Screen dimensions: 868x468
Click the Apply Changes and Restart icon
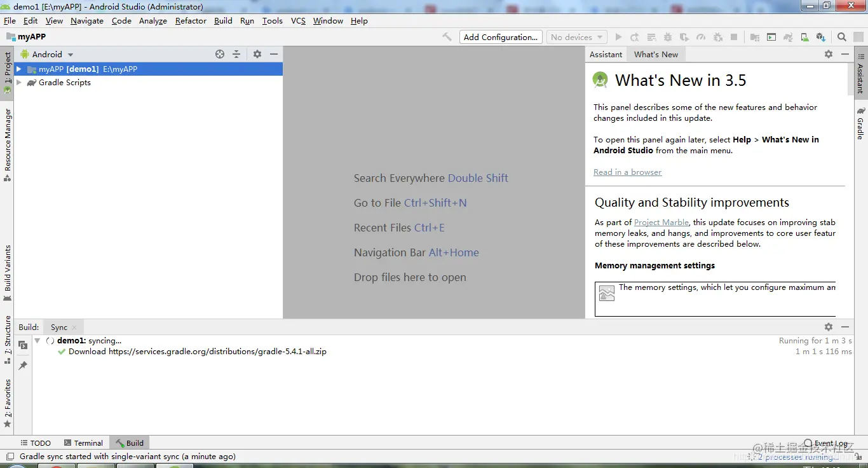[634, 37]
